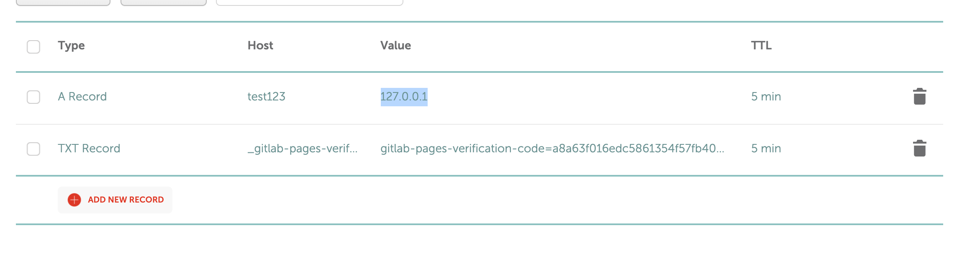Change the 5 min TTL of the A Record
This screenshot has width=980, height=272.
[x=766, y=97]
